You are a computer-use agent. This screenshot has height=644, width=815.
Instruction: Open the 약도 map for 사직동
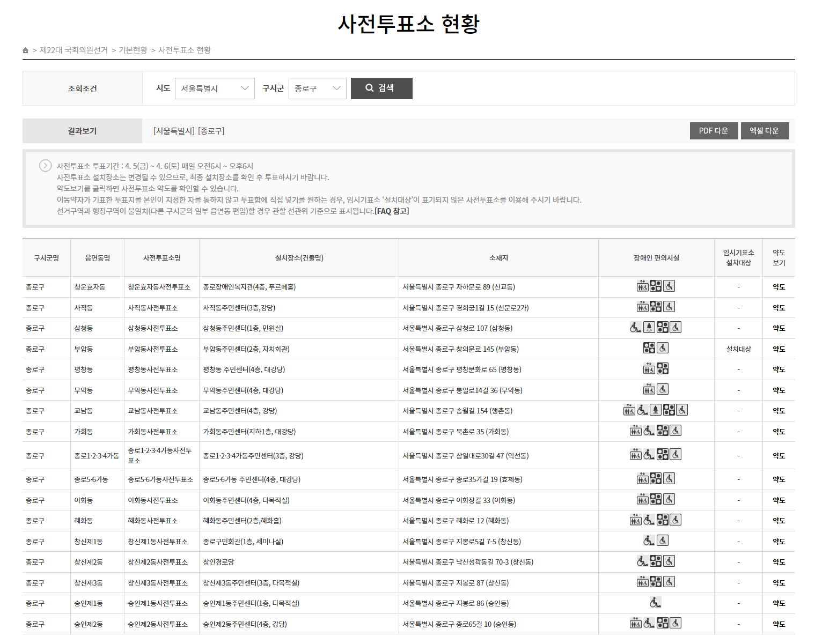click(x=779, y=308)
